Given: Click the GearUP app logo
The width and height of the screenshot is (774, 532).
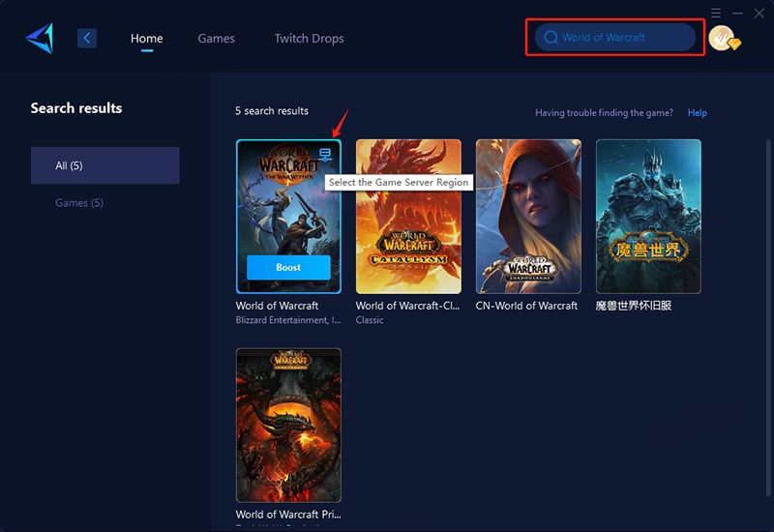Looking at the screenshot, I should coord(40,38).
